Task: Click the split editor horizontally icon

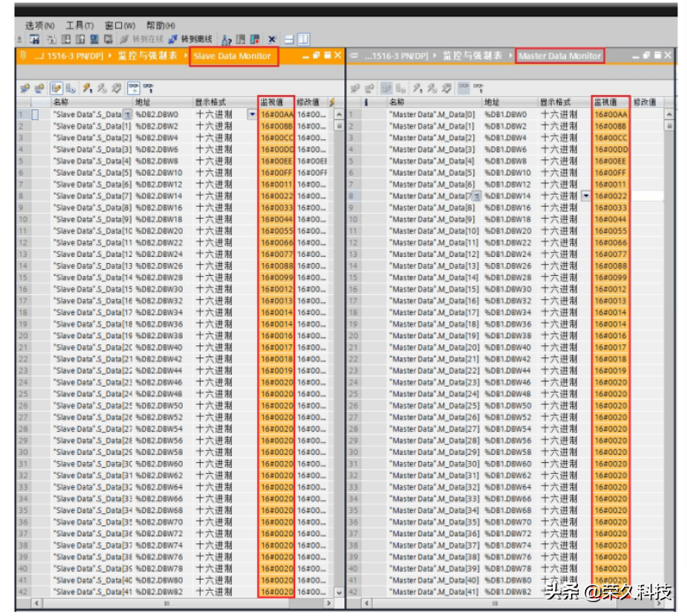Action: (289, 40)
